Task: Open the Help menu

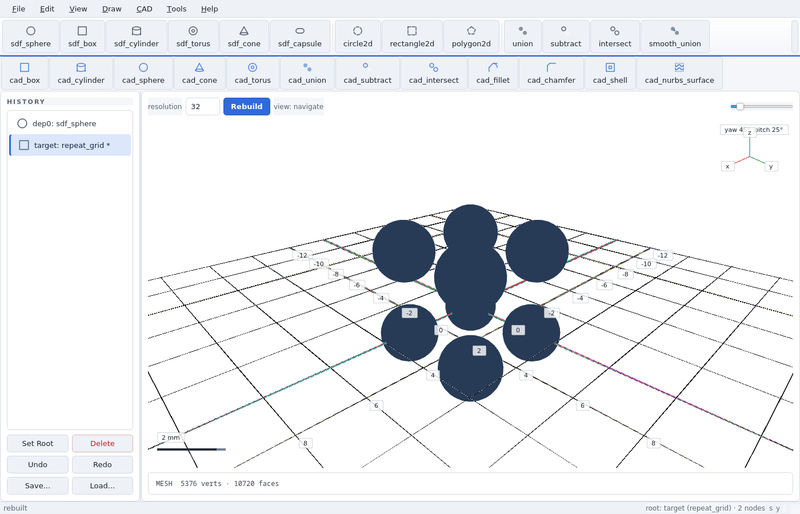Action: pos(209,9)
